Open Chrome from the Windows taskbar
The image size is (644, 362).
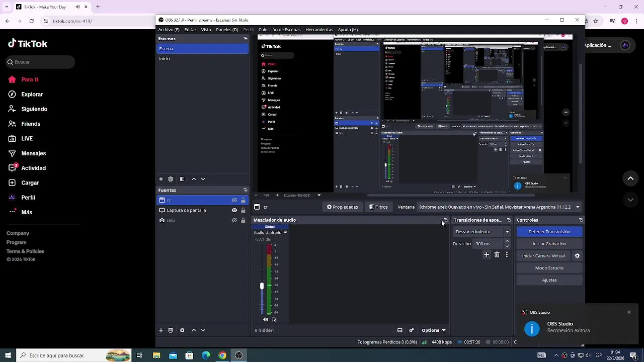click(222, 355)
